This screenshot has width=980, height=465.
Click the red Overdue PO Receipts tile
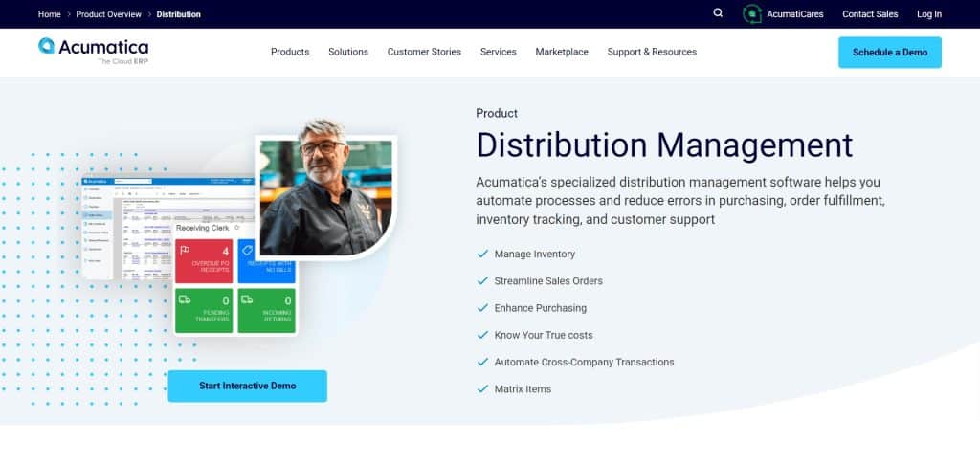pos(204,260)
